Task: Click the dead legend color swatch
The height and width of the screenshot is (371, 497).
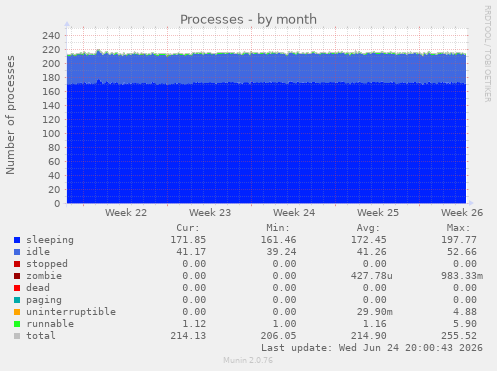Action: point(17,288)
